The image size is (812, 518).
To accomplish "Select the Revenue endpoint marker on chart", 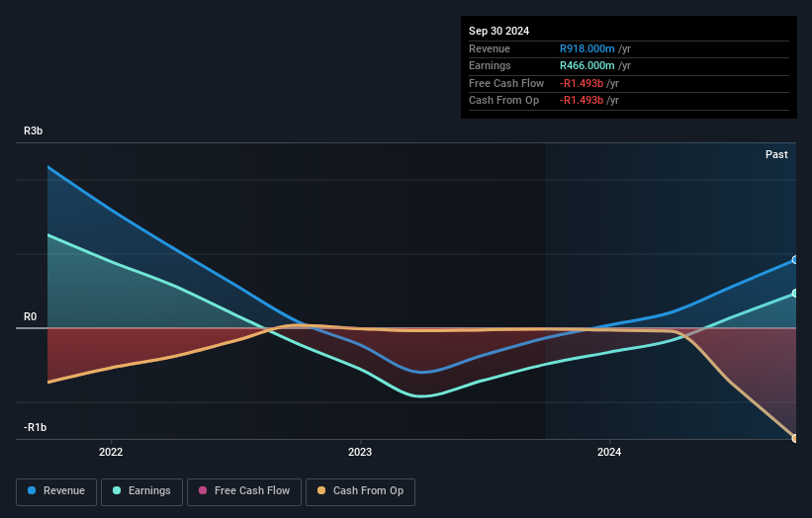I will tap(795, 260).
